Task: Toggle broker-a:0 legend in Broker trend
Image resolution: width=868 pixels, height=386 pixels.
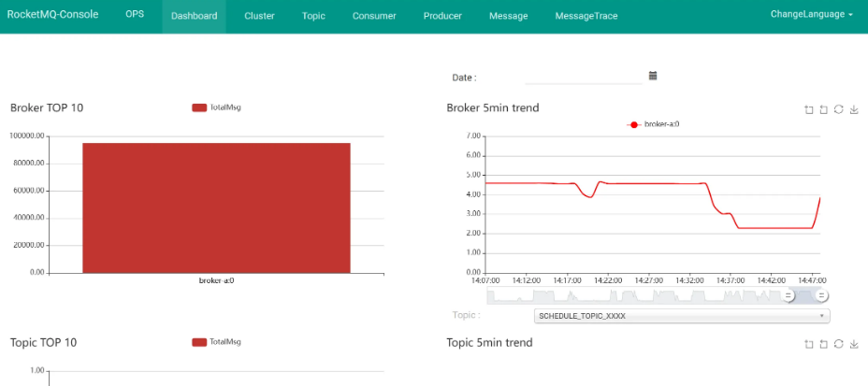Action: click(x=653, y=124)
